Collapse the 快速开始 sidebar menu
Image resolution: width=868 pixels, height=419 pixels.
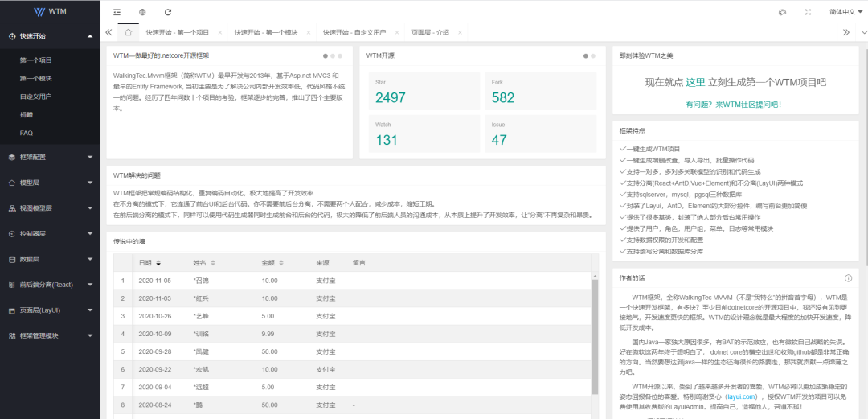(50, 36)
